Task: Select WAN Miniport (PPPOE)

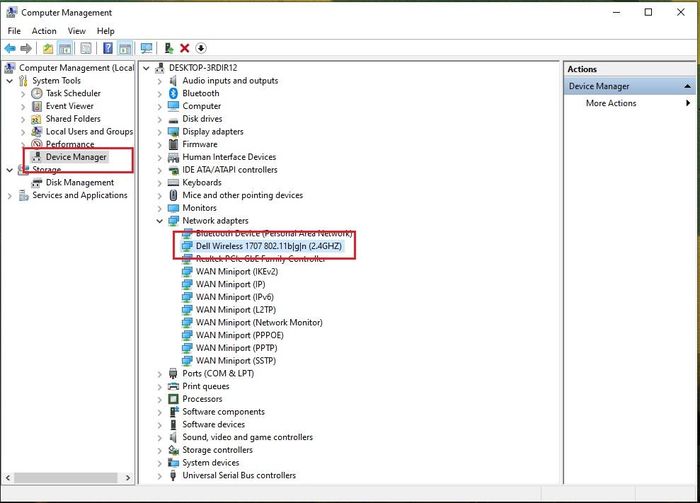Action: [239, 335]
